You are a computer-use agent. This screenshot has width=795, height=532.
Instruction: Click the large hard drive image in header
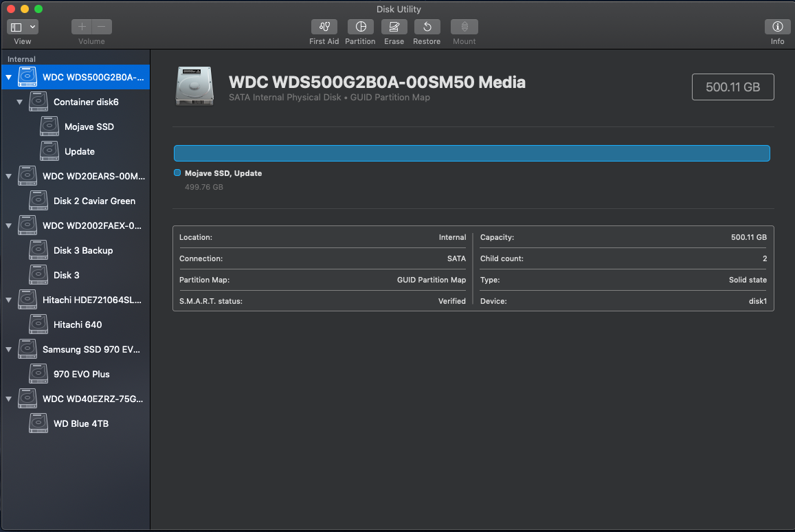194,87
